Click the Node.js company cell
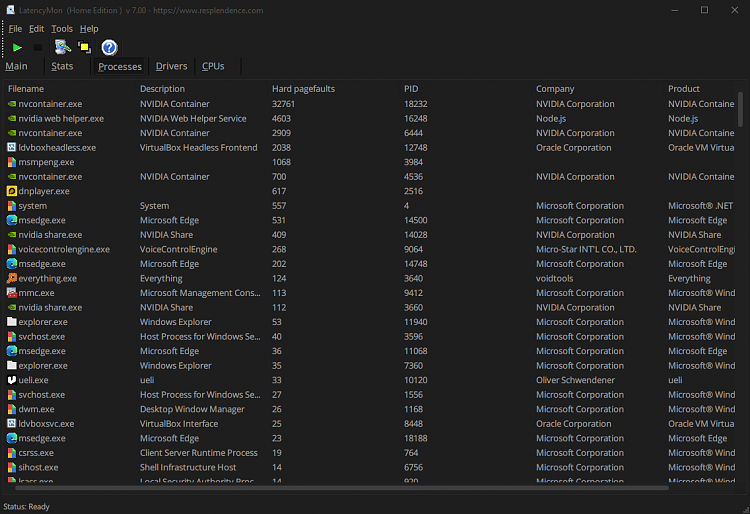This screenshot has width=750, height=514. 551,119
